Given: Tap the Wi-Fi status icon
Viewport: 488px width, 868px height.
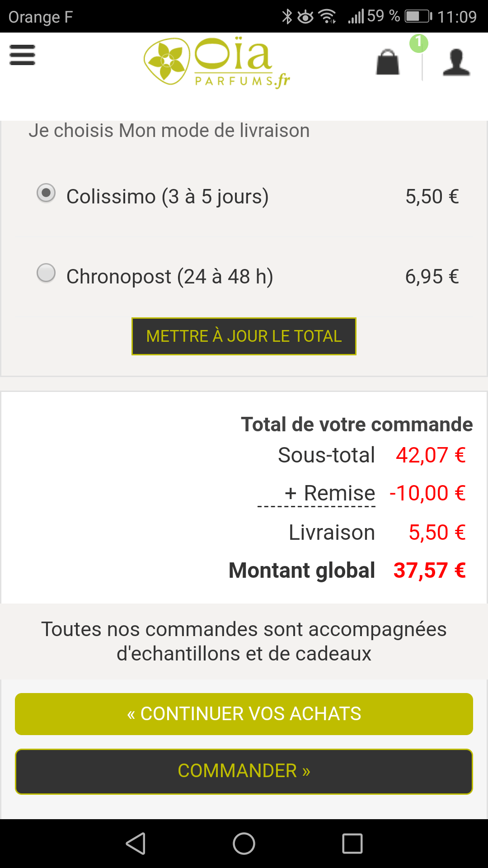Looking at the screenshot, I should tap(328, 17).
